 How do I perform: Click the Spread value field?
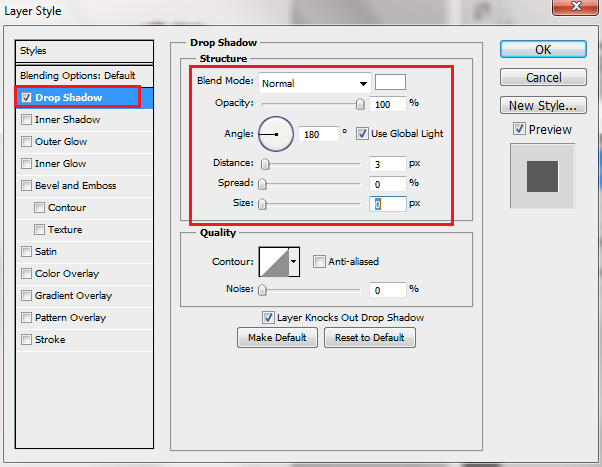pos(387,184)
